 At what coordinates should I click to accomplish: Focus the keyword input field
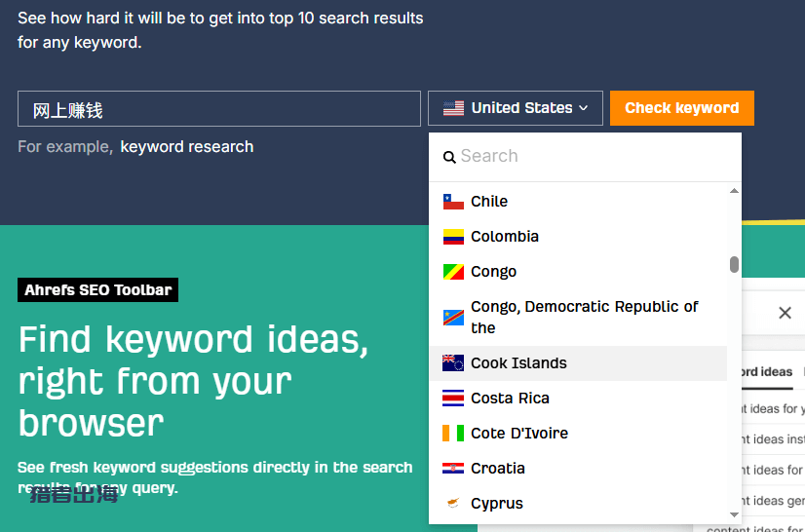[x=218, y=109]
